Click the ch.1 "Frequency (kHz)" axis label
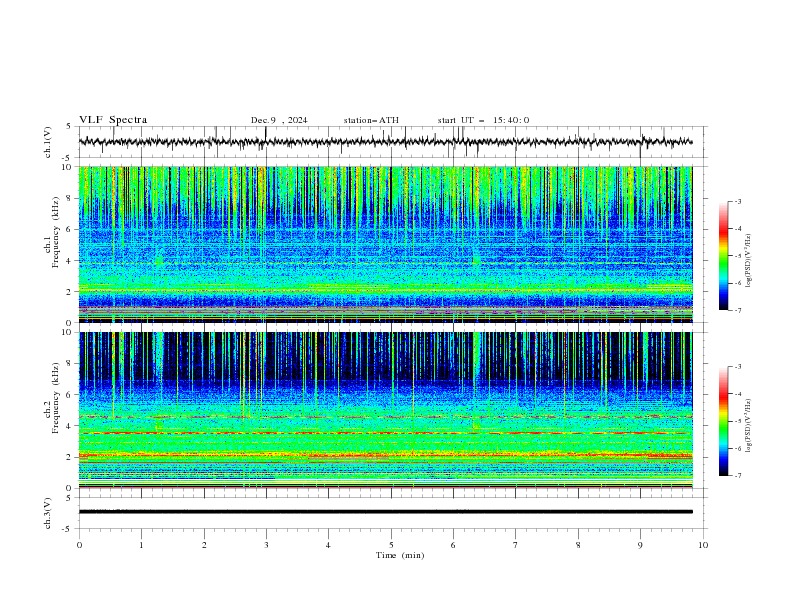 tap(56, 233)
